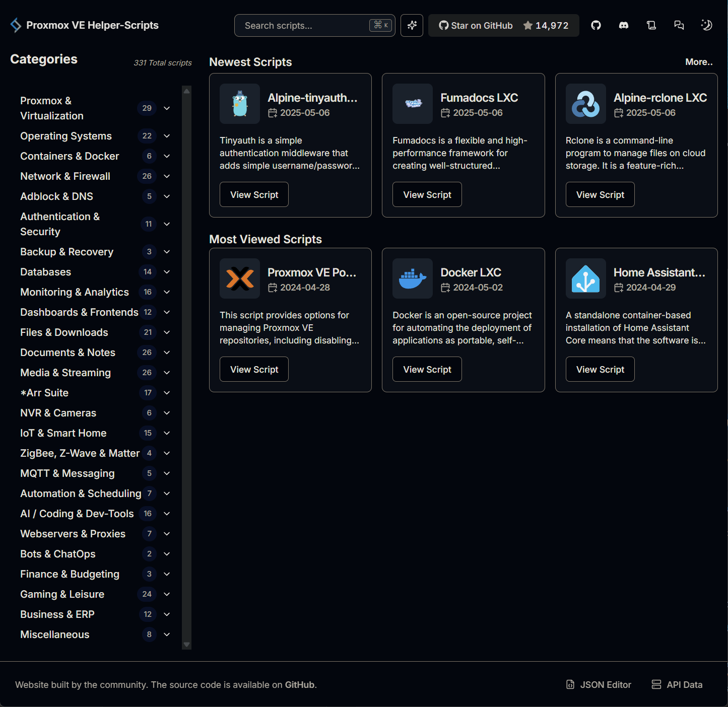Open the Discord server icon
Viewport: 728px width, 707px height.
click(624, 25)
